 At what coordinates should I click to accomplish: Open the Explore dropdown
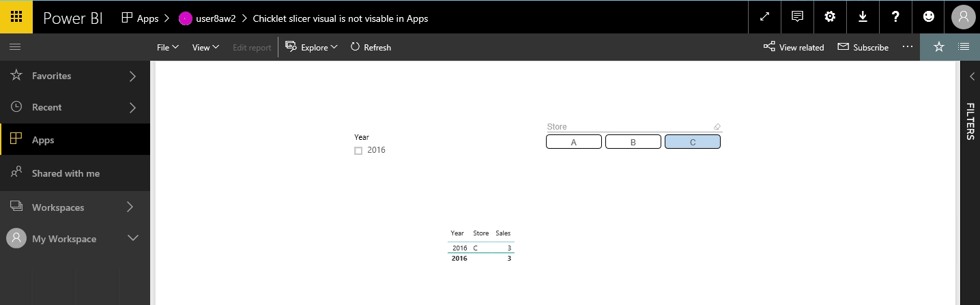(x=311, y=47)
